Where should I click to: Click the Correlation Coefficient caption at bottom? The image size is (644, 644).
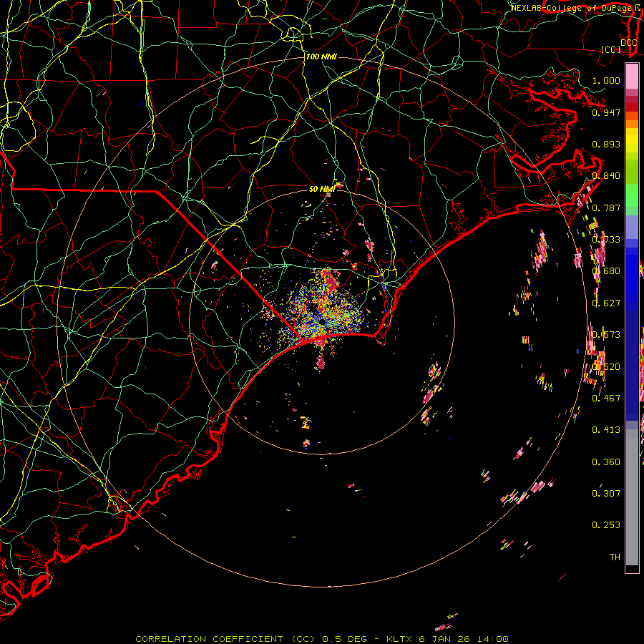click(322, 639)
